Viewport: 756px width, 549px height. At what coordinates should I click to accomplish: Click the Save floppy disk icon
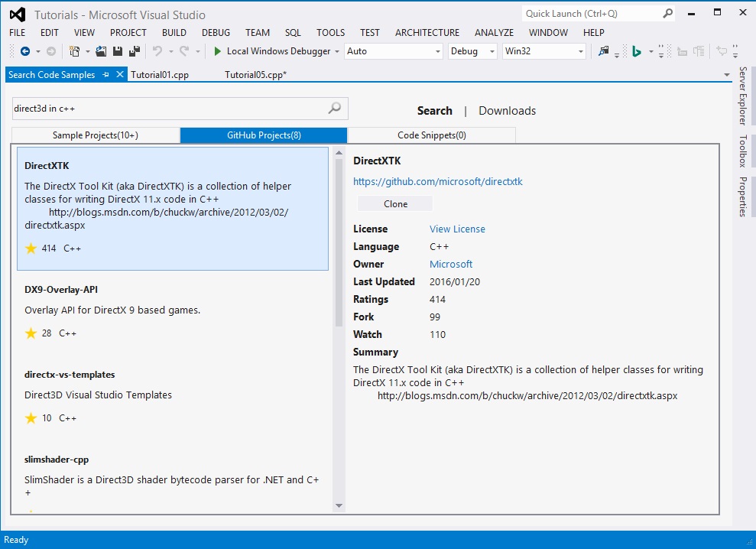point(118,51)
